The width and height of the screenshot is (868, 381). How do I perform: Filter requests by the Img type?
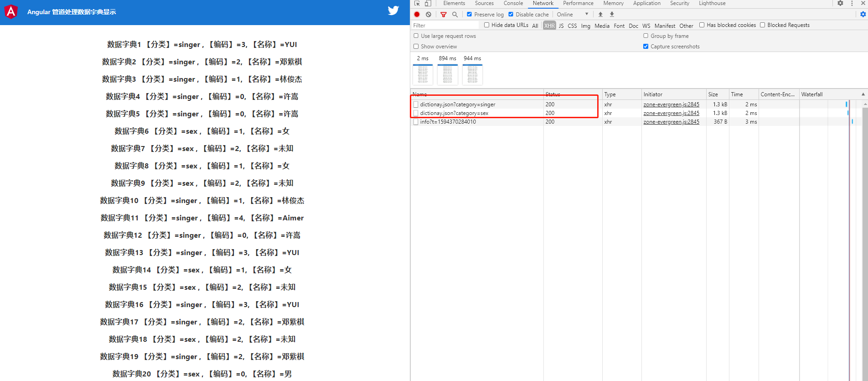click(586, 26)
